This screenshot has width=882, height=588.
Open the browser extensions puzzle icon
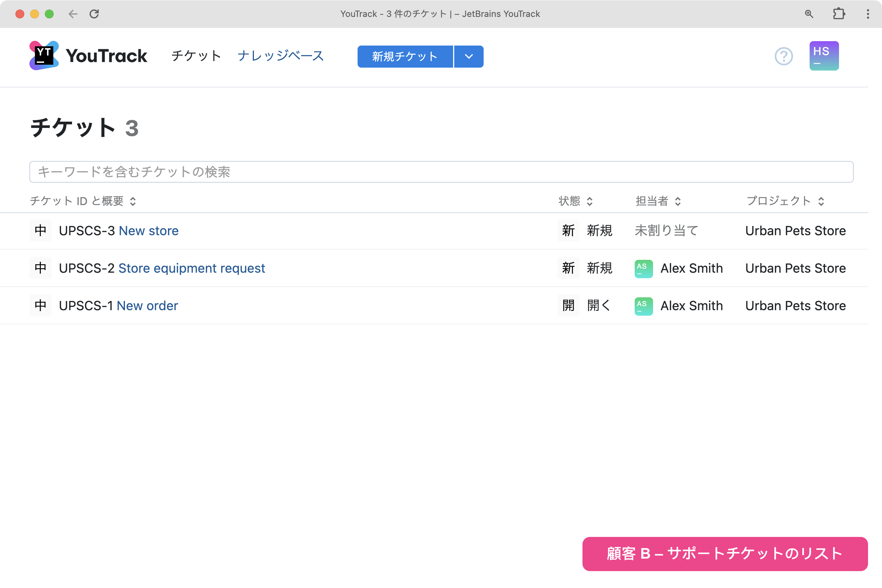point(839,14)
